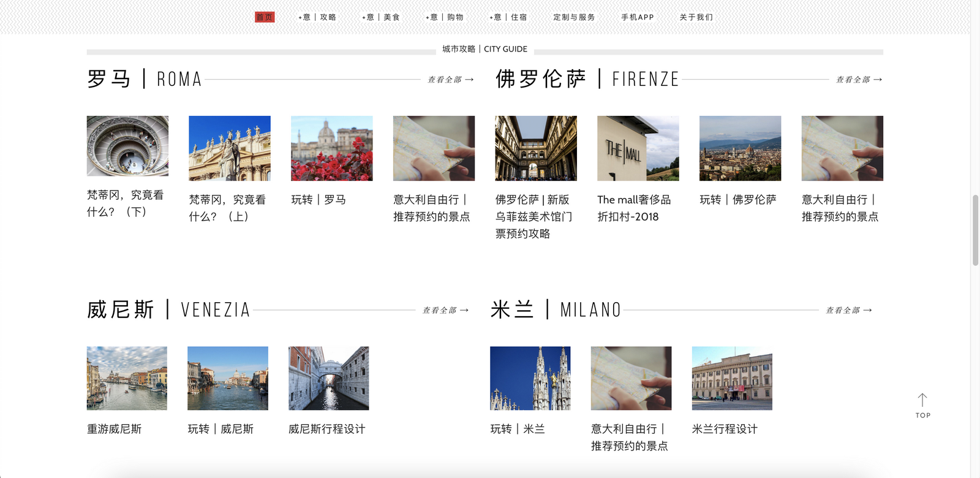Open the 首页 home menu item
This screenshot has width=980, height=478.
point(265,17)
